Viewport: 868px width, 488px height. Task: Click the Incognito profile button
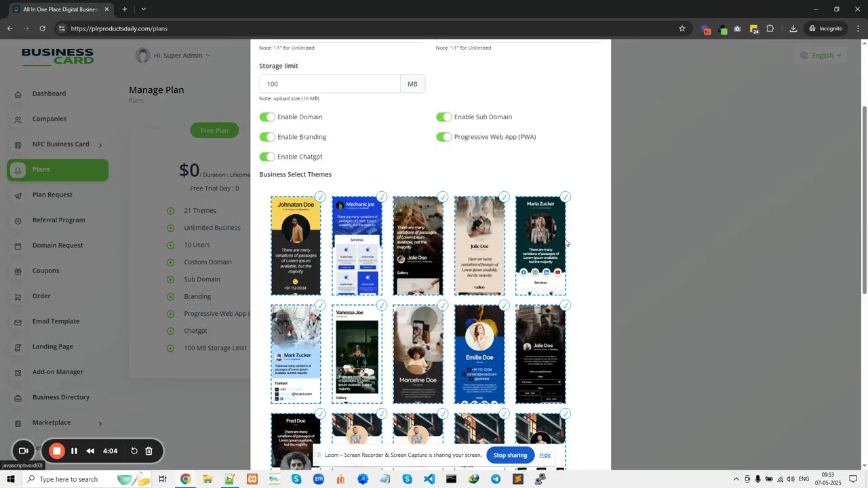(826, 28)
